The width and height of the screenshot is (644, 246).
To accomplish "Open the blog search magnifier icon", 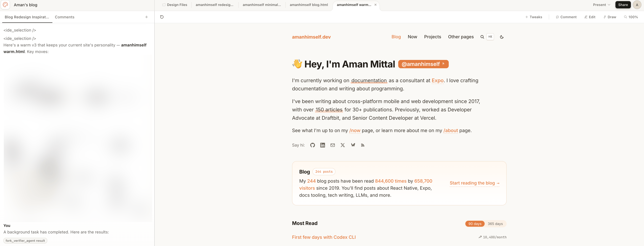I will click(482, 37).
